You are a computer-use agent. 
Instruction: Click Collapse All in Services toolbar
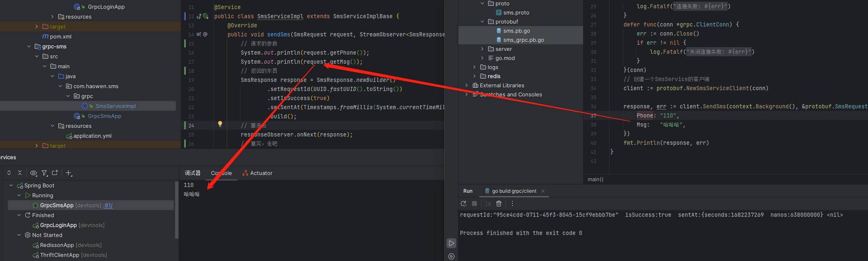(x=20, y=173)
